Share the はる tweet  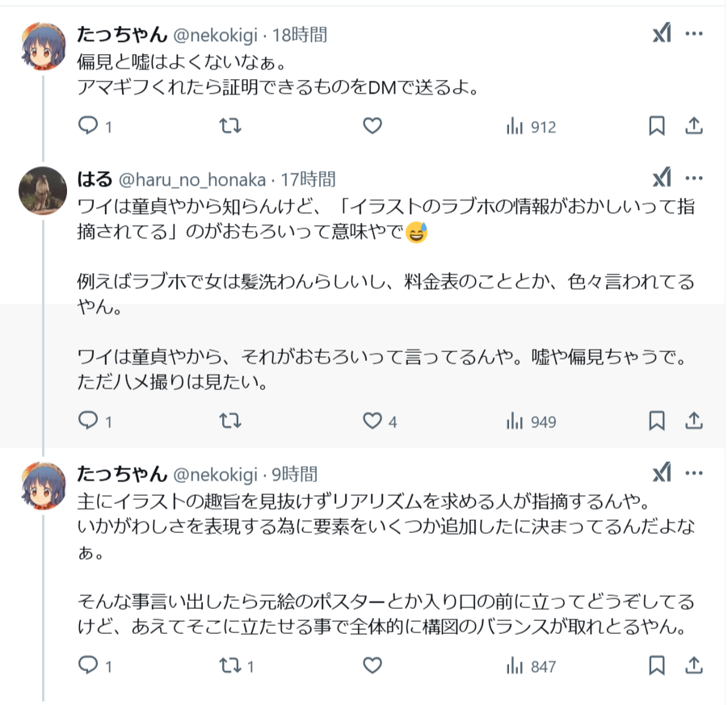pos(693,421)
